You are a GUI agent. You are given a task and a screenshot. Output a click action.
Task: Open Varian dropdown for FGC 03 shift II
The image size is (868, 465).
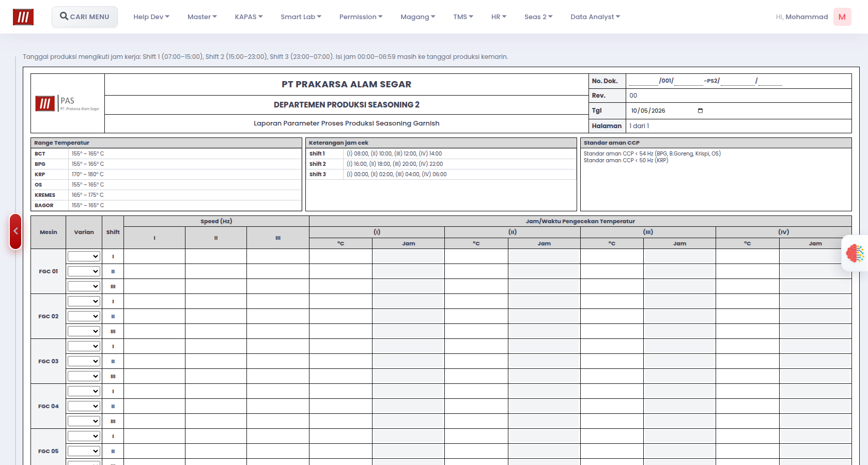[x=84, y=361]
